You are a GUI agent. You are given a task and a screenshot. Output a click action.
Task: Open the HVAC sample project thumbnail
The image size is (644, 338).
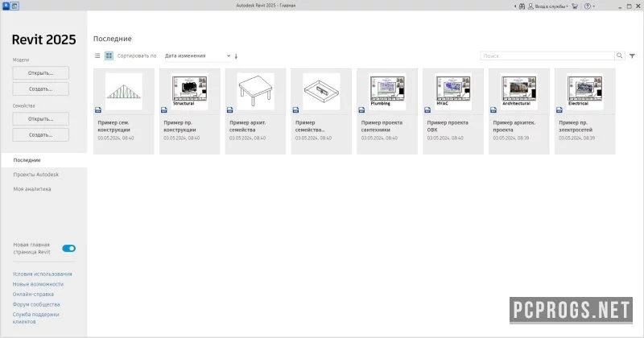pos(453,91)
